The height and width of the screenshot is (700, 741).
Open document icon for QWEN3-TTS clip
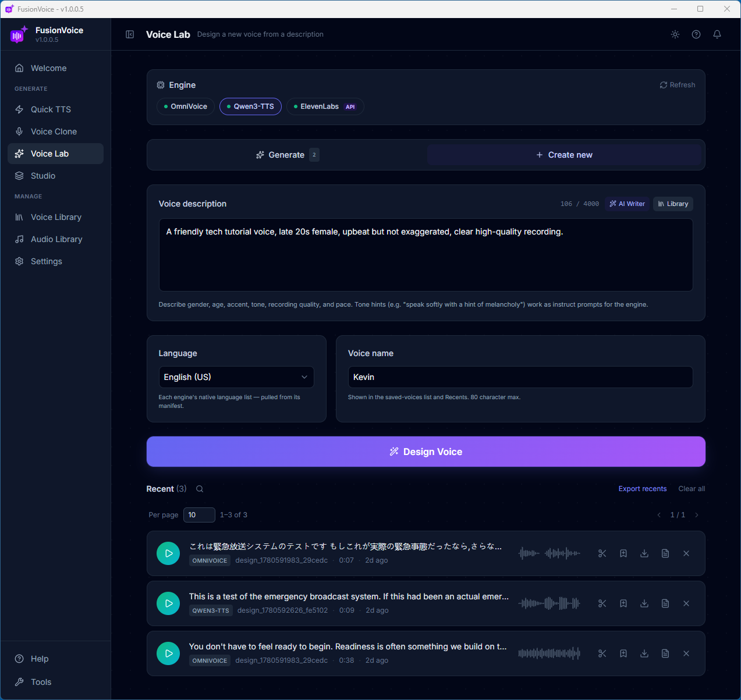click(665, 603)
